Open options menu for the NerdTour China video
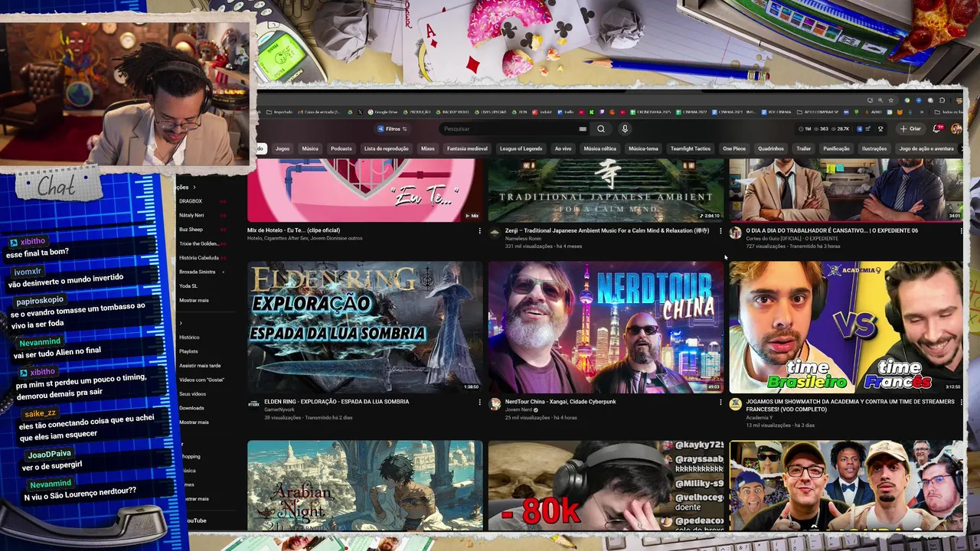This screenshot has width=980, height=551. coord(720,402)
